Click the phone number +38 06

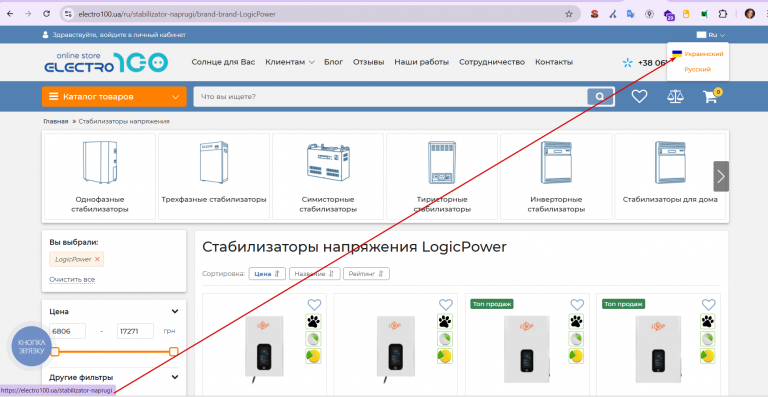point(652,63)
